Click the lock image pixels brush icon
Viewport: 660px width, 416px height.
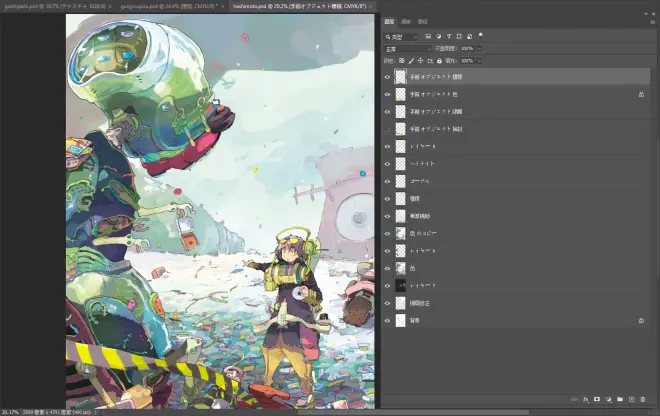pyautogui.click(x=409, y=60)
